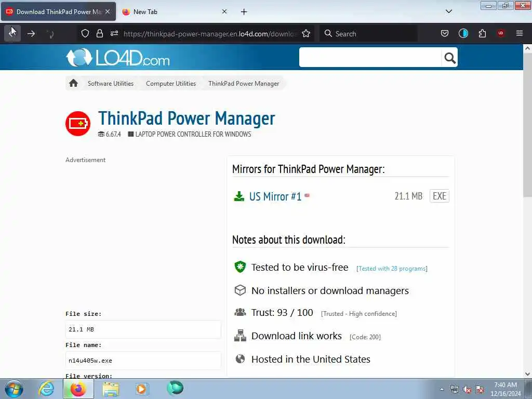Viewport: 532px width, 399px height.
Task: Focus the LO4D site search field
Action: [370, 57]
